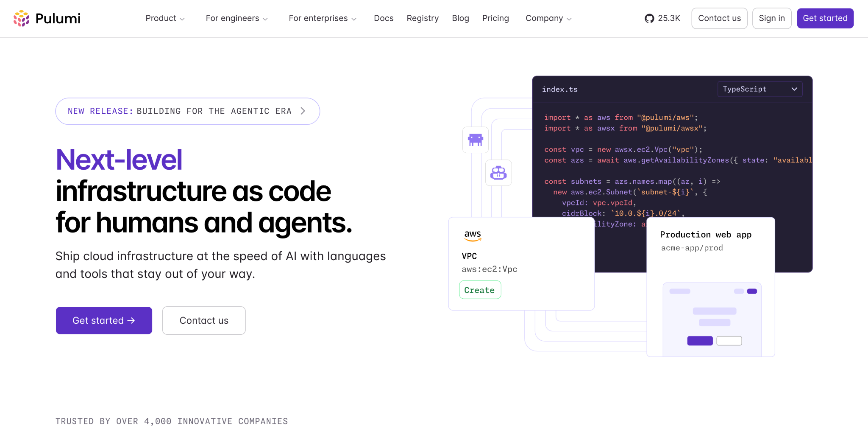
Task: View the Pricing page
Action: (x=495, y=18)
